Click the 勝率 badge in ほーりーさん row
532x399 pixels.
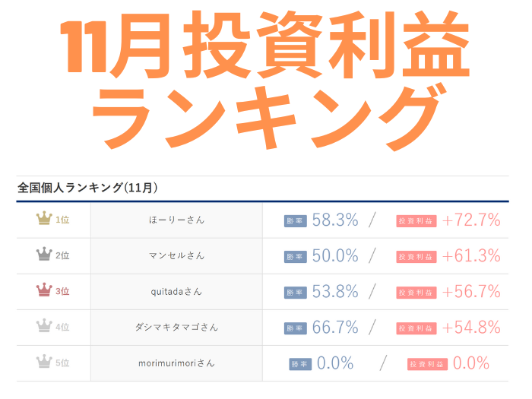[x=296, y=220]
